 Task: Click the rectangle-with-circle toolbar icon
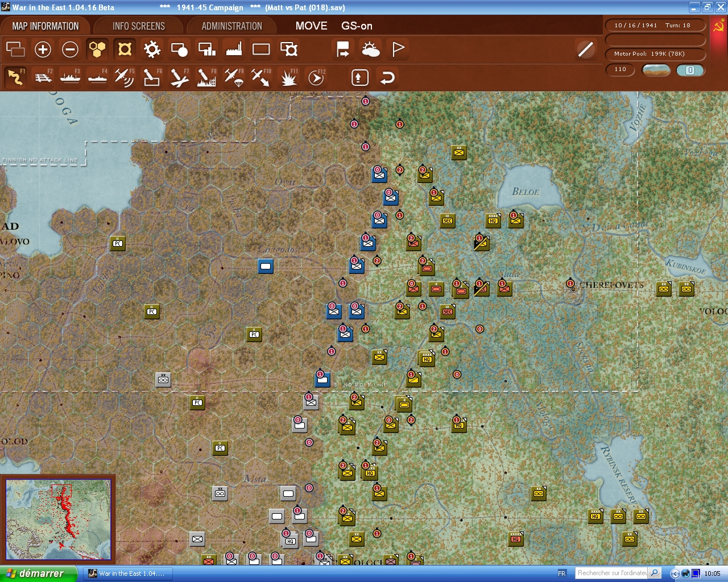tap(179, 49)
